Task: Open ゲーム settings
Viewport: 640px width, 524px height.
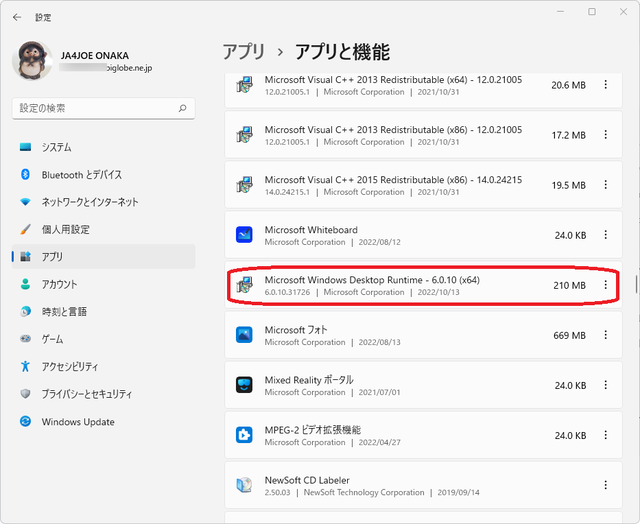Action: coord(103,339)
